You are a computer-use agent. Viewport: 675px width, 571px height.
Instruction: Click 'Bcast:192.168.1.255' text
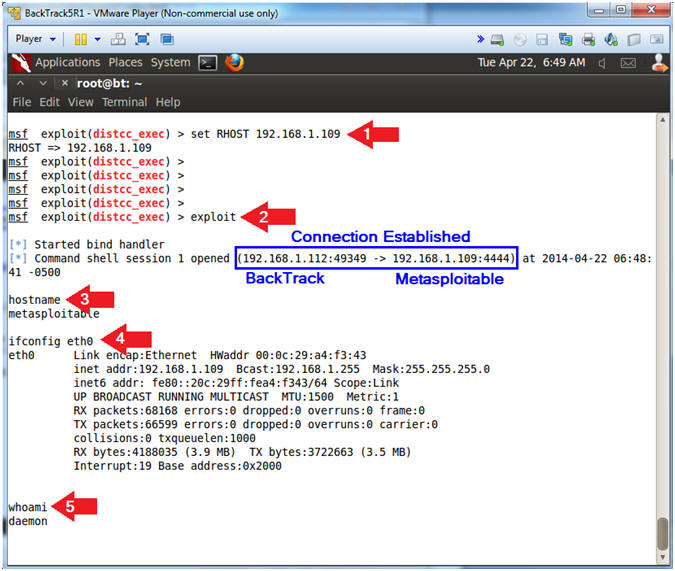[298, 369]
